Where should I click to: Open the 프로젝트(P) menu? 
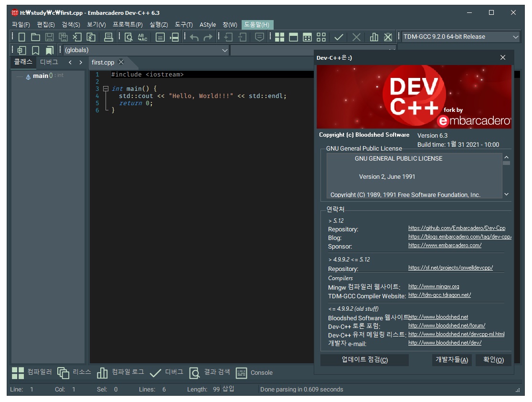(128, 25)
